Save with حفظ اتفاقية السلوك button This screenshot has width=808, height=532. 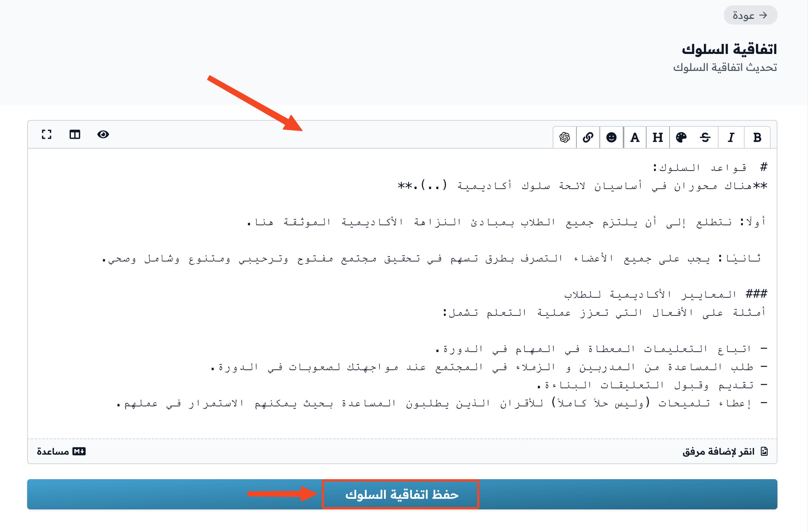click(x=402, y=494)
